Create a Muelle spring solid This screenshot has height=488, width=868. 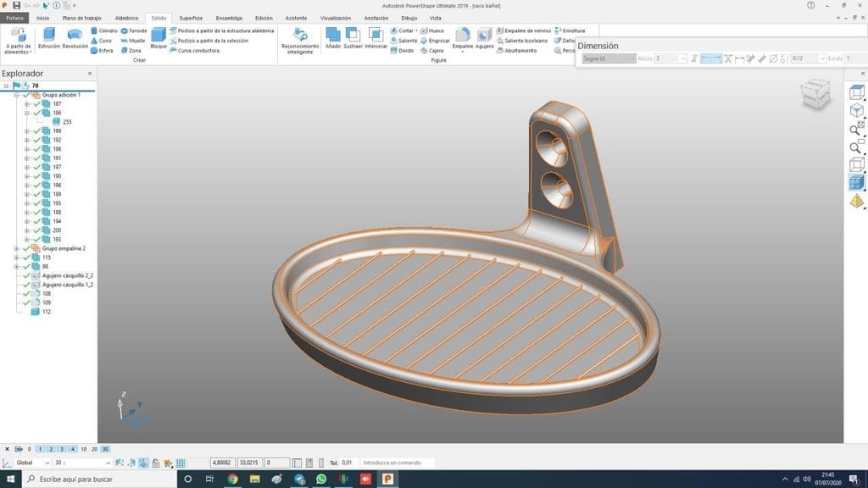(x=133, y=41)
